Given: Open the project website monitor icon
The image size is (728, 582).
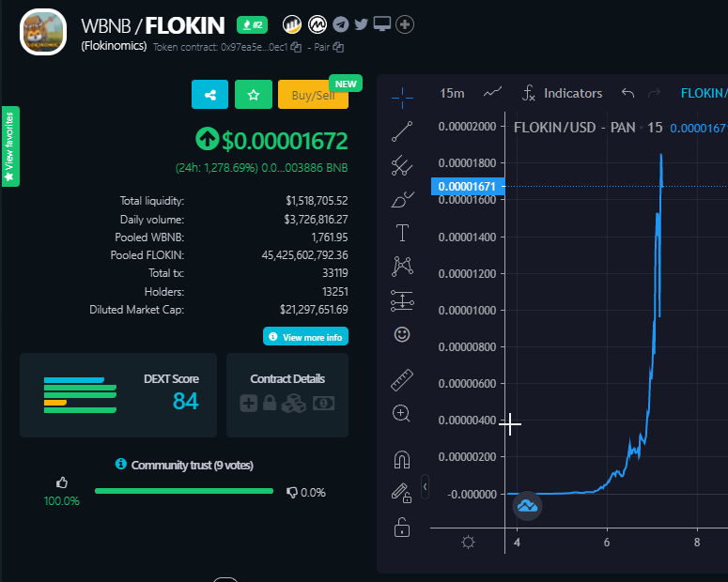Looking at the screenshot, I should click(382, 24).
